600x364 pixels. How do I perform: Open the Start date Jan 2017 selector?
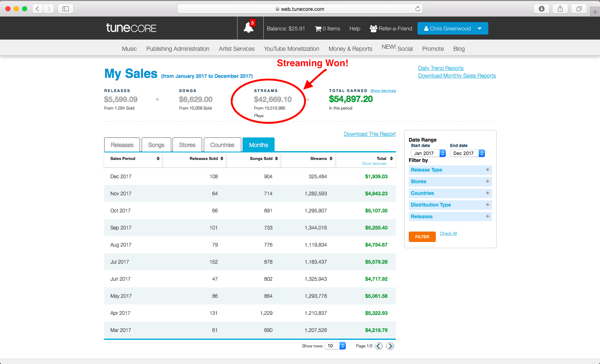(x=428, y=153)
